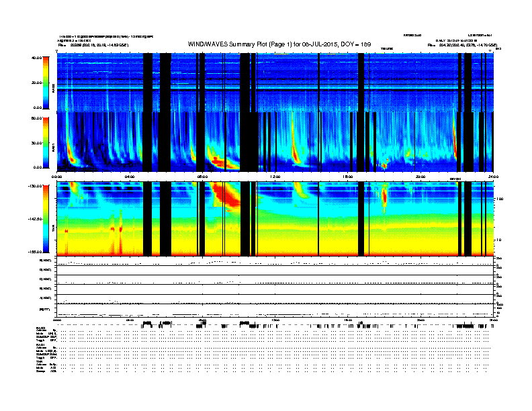The height and width of the screenshot is (411, 532).
Task: Click the RAD2 heading in bottom status table
Action: click(41, 328)
